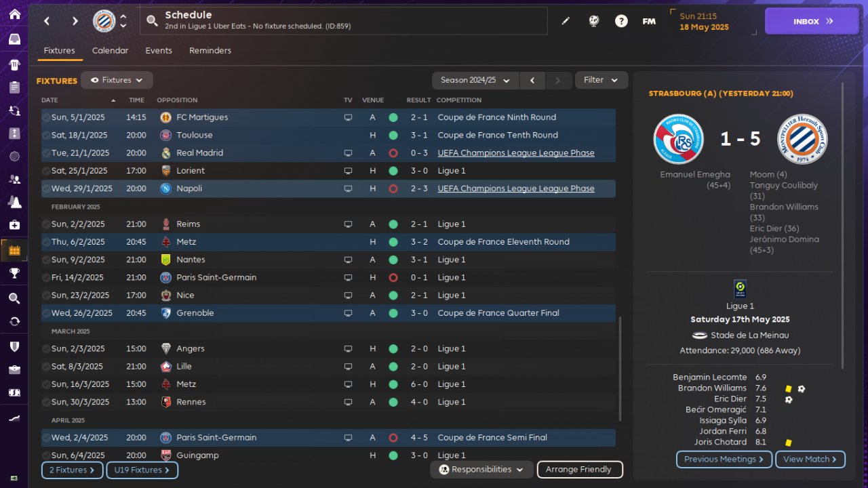Image resolution: width=868 pixels, height=488 pixels.
Task: Sort fixtures by the Date column header
Action: 50,100
